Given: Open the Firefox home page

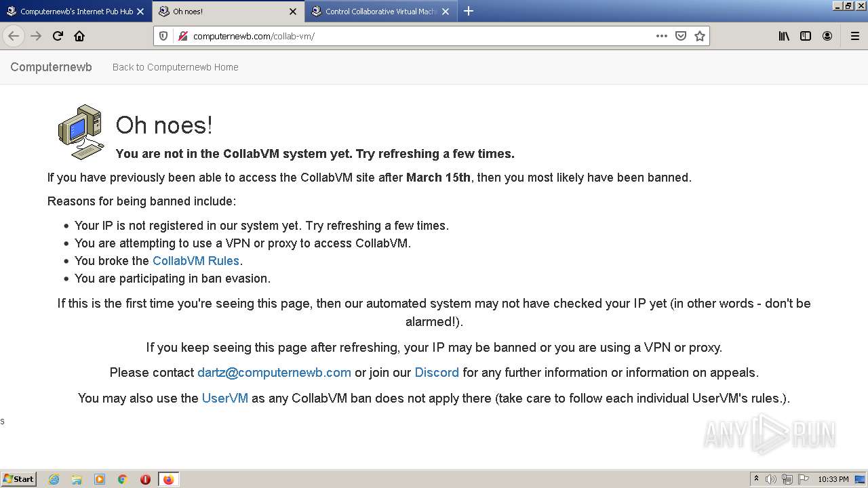Looking at the screenshot, I should coord(79,36).
